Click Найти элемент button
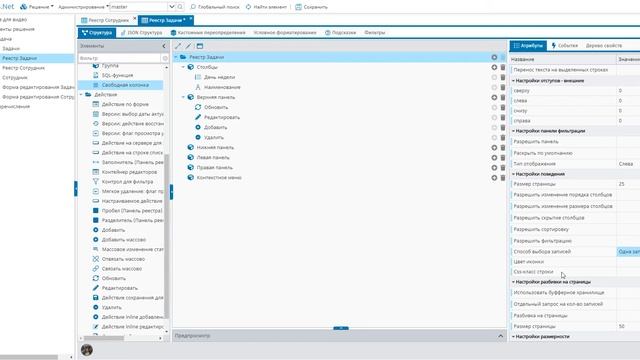 266,7
